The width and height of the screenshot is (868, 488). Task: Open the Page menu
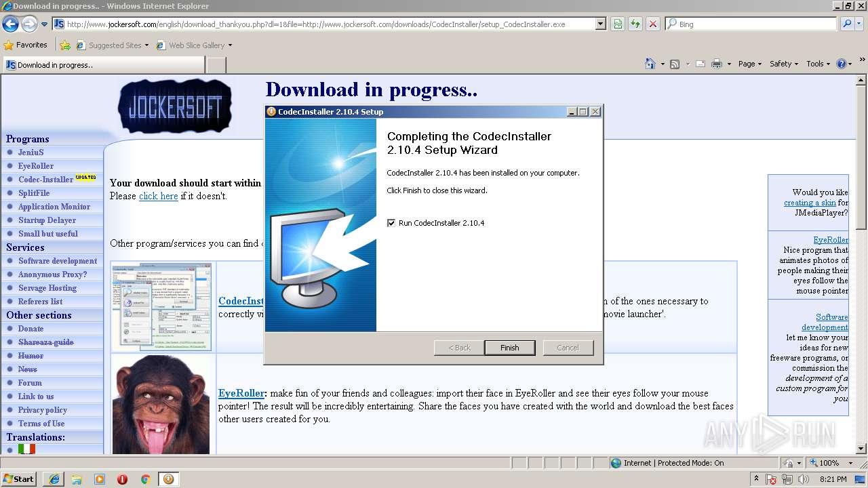click(750, 64)
